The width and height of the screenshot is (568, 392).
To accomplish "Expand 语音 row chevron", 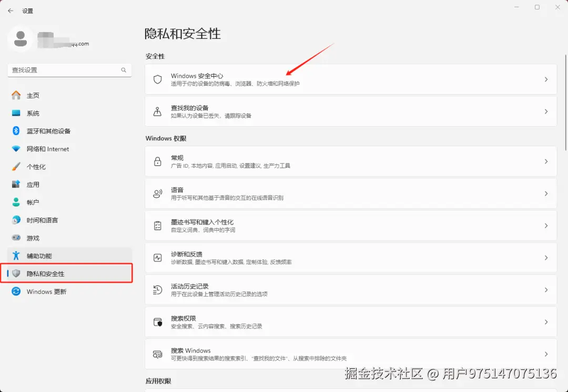I will (x=546, y=193).
